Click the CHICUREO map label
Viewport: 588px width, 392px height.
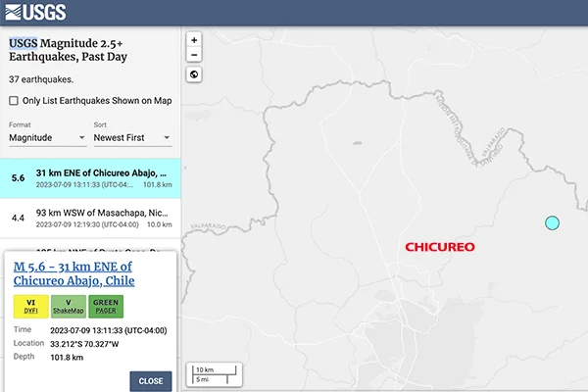[x=440, y=247]
